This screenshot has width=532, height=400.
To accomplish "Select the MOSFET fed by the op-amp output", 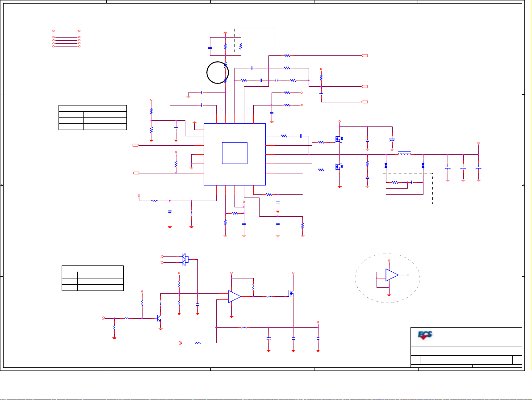I will (x=291, y=293).
